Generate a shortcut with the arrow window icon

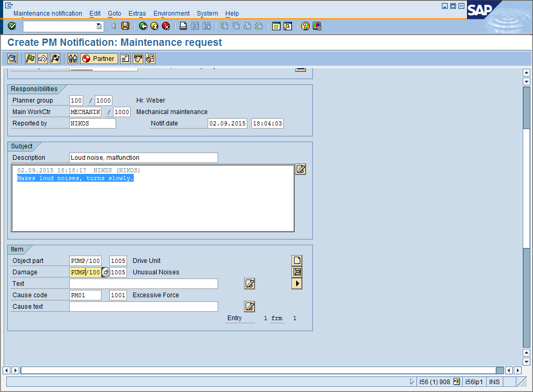tap(288, 26)
